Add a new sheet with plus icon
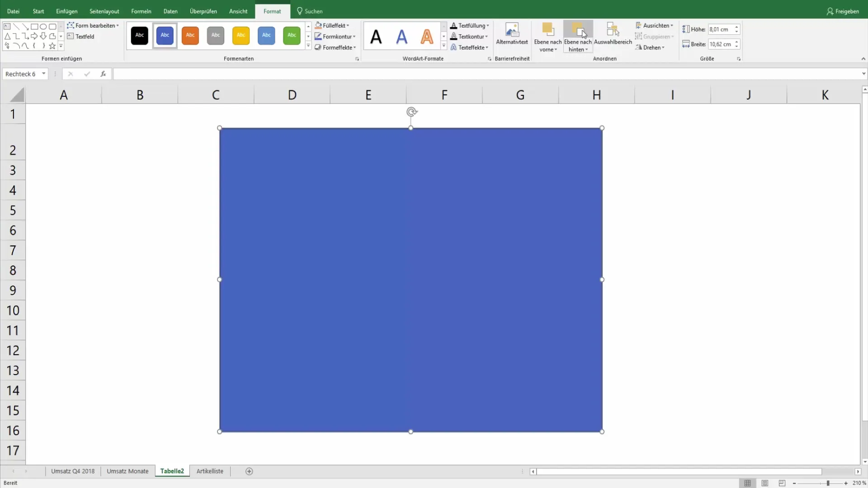The height and width of the screenshot is (488, 868). click(249, 471)
